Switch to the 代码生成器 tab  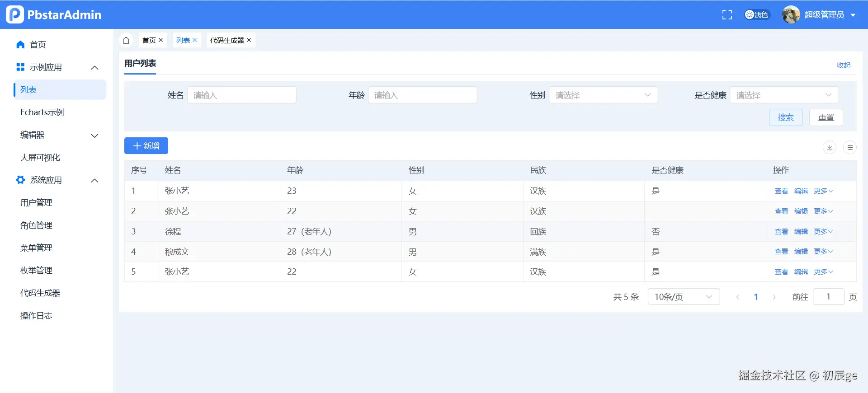click(227, 40)
